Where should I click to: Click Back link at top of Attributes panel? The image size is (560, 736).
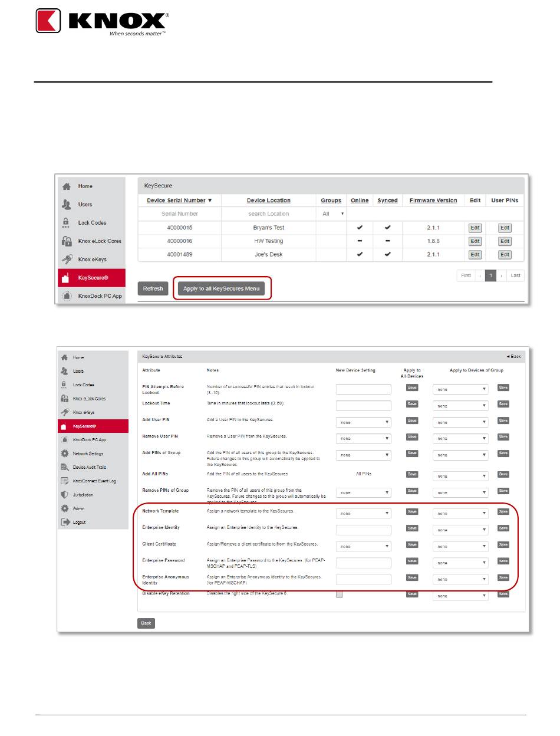pos(514,356)
